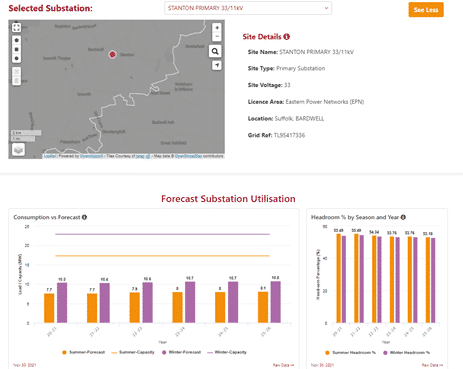Viewport: 463px width, 369px height.
Task: Click the 25-26 winter forecast bar labeled 10.8
Action: 276,302
